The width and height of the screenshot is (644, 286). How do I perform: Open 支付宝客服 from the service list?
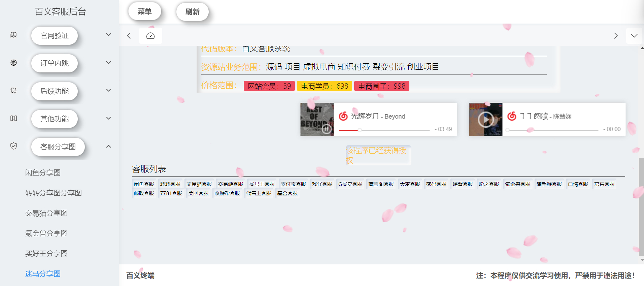point(293,184)
